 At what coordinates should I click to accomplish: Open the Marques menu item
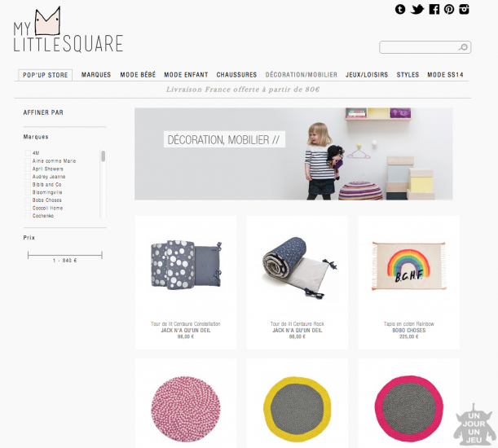(96, 75)
